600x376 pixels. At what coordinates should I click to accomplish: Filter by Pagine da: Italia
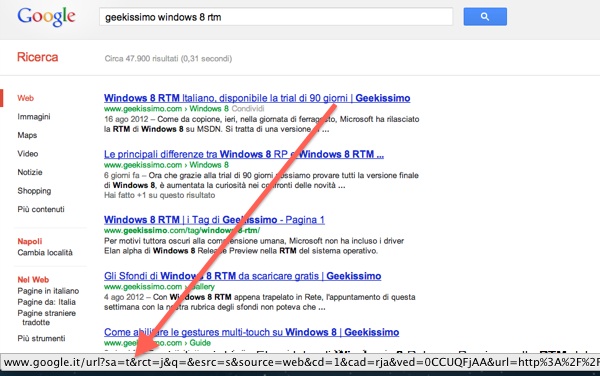(x=47, y=302)
